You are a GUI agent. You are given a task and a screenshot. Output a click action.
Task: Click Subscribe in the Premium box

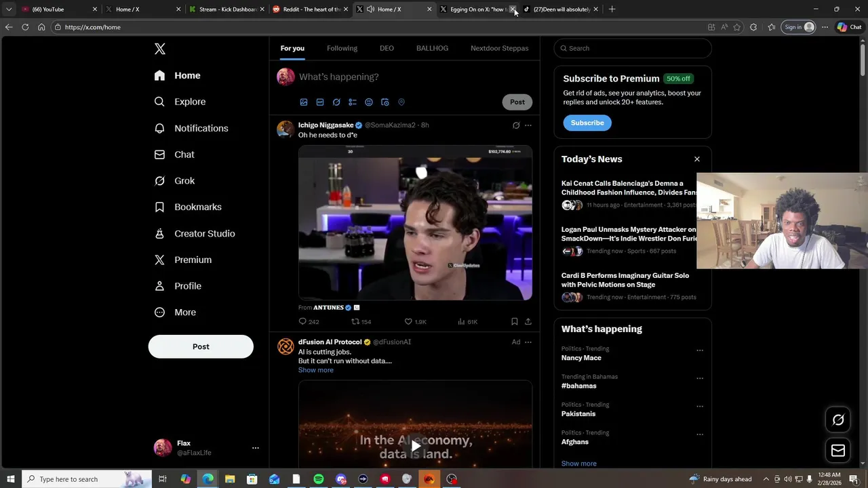(x=587, y=123)
